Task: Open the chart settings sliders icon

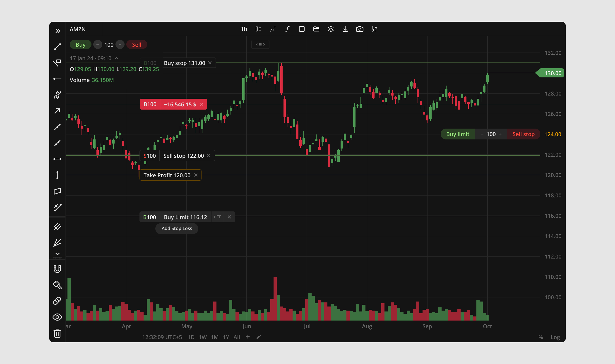Action: point(374,29)
